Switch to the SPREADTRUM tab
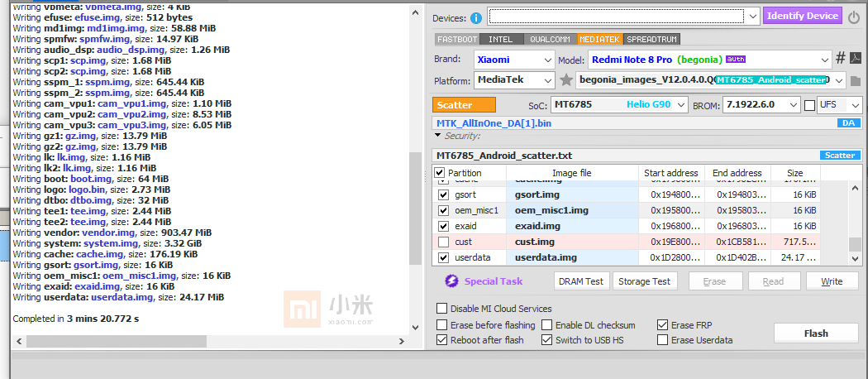This screenshot has width=868, height=379. coord(652,40)
